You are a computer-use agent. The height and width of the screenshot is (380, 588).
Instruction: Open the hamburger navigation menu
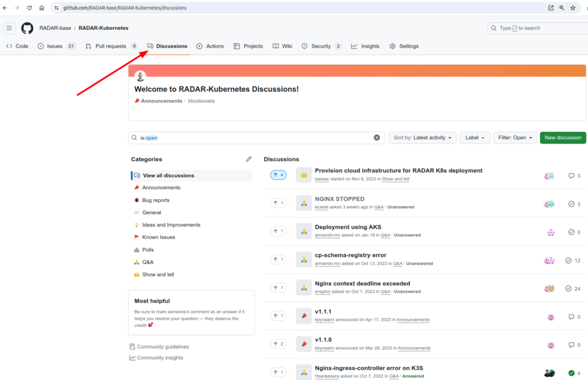9,28
